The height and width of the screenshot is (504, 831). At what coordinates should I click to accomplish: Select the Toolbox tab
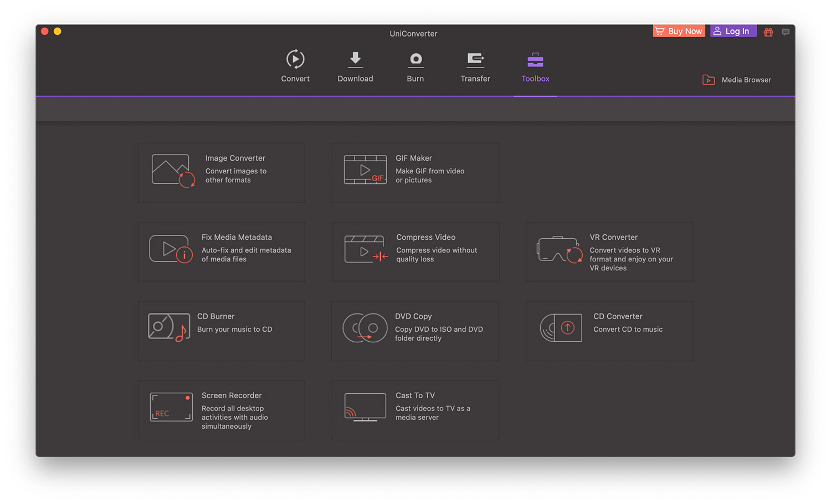tap(535, 66)
